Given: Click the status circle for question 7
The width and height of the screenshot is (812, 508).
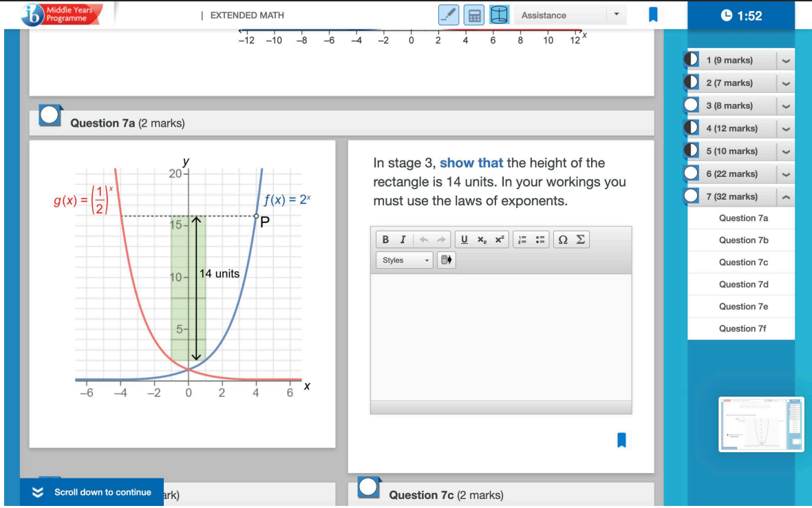Looking at the screenshot, I should click(691, 195).
